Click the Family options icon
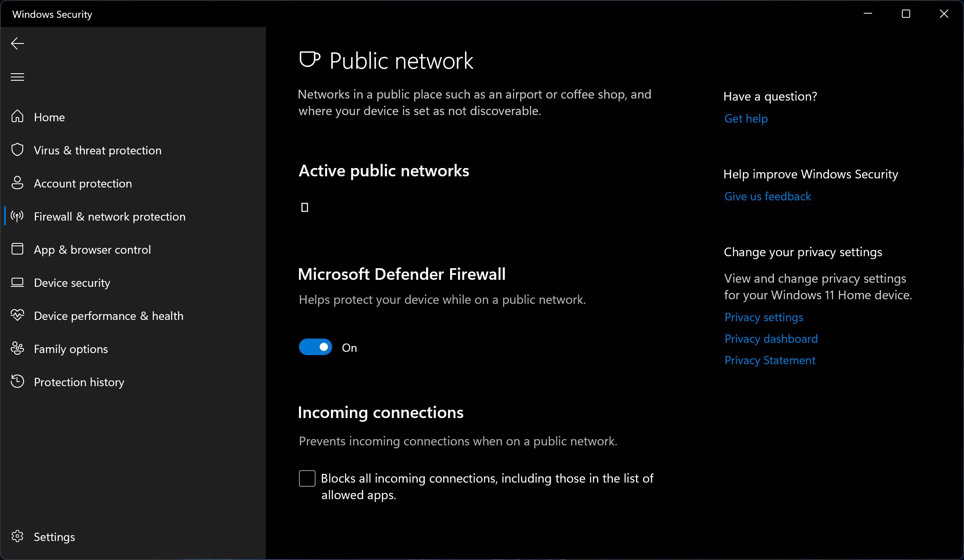Screen dimensions: 964x560 pos(17,348)
